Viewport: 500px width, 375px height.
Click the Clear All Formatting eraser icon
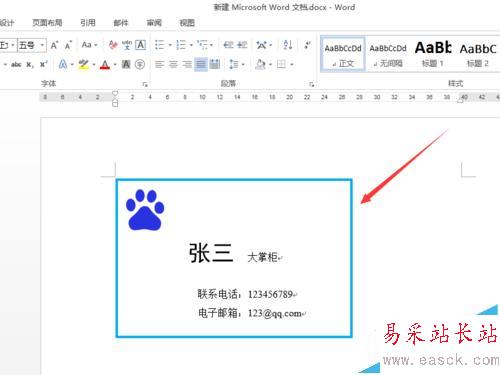tap(113, 45)
